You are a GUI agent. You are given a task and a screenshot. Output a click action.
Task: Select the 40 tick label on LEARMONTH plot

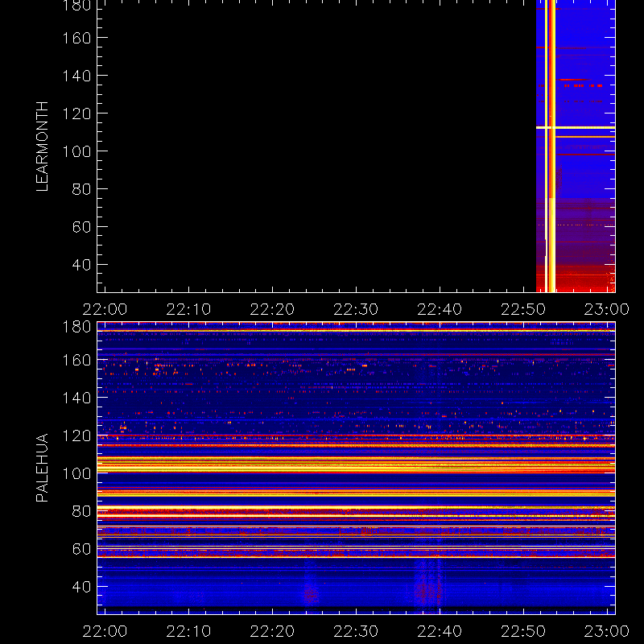coord(81,265)
